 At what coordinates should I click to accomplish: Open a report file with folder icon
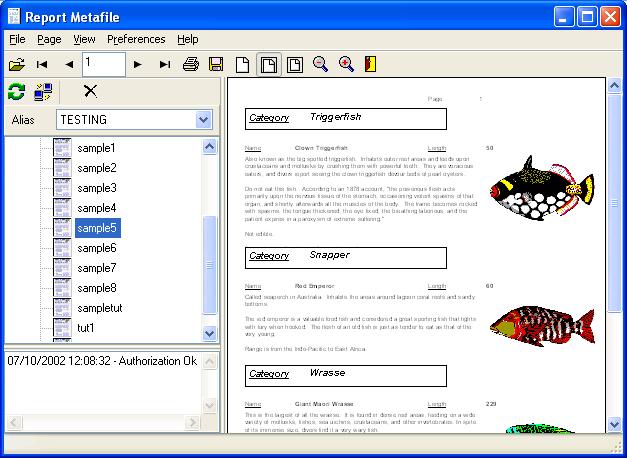[x=17, y=64]
